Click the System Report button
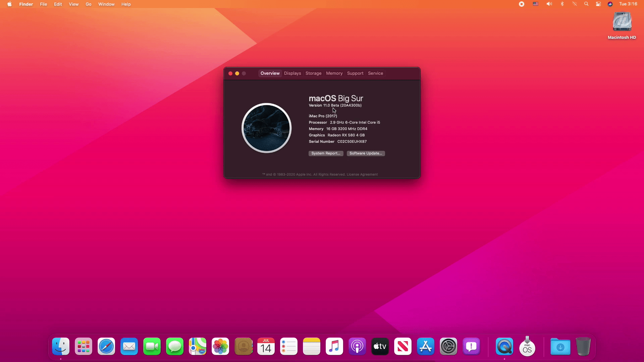644x362 pixels. coord(326,153)
